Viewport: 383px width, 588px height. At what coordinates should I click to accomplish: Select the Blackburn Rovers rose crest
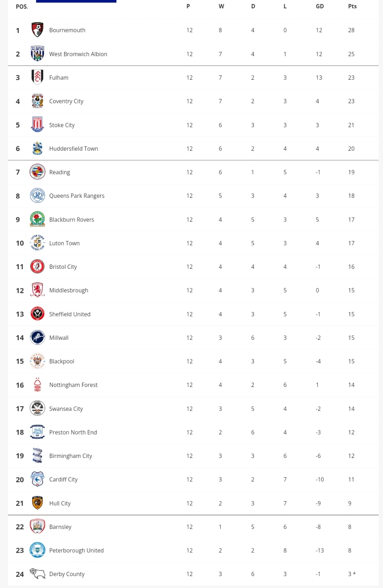tap(37, 219)
